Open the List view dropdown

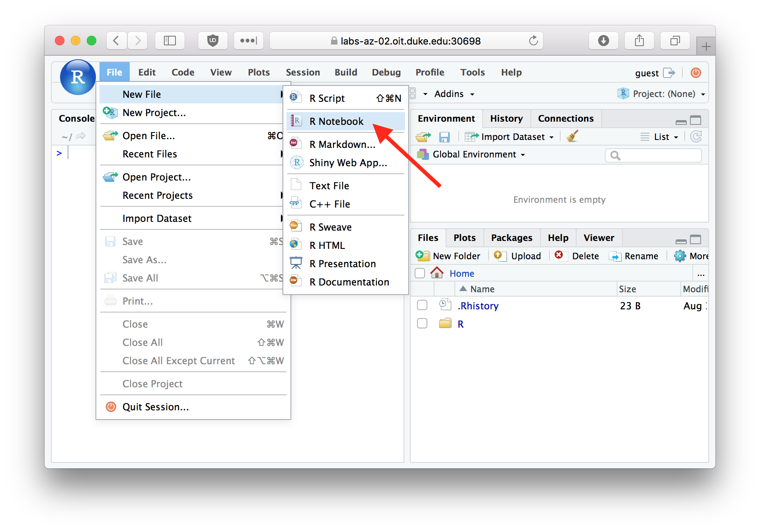tap(661, 137)
